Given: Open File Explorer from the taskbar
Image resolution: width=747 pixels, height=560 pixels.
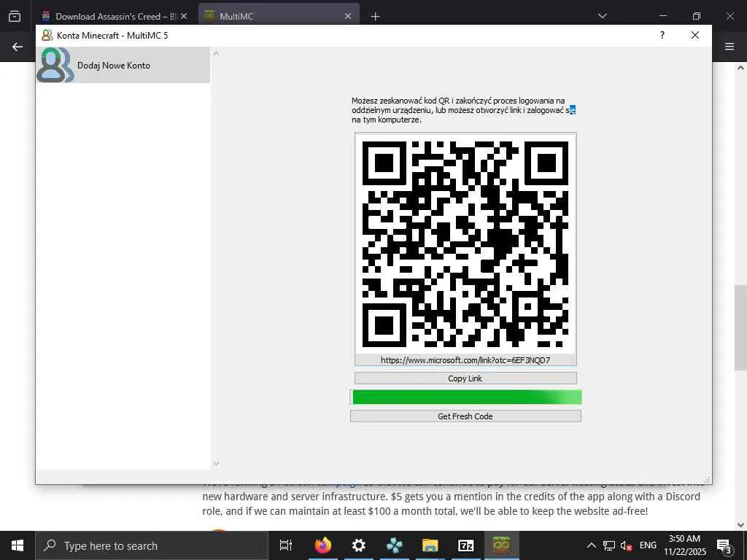Looking at the screenshot, I should (x=430, y=545).
